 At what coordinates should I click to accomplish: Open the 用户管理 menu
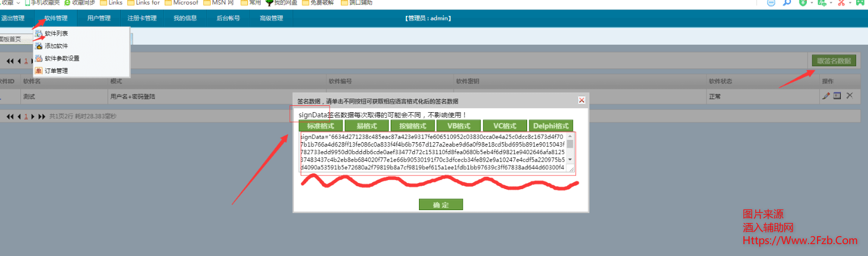pos(99,18)
